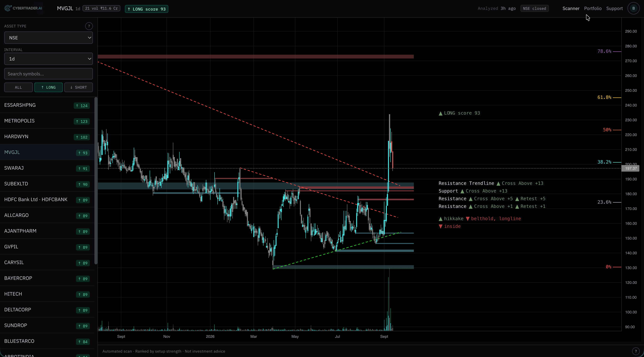Select ESSARSHPNG in the symbol list
The height and width of the screenshot is (357, 644).
47,105
